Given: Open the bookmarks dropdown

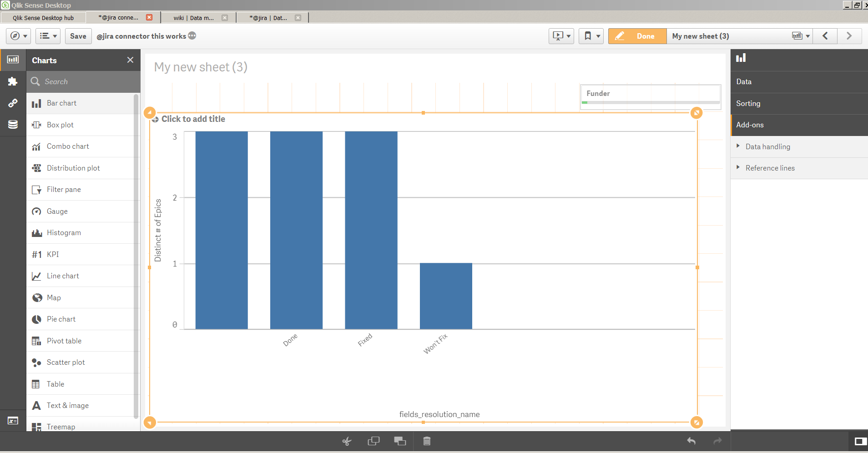Looking at the screenshot, I should [591, 36].
